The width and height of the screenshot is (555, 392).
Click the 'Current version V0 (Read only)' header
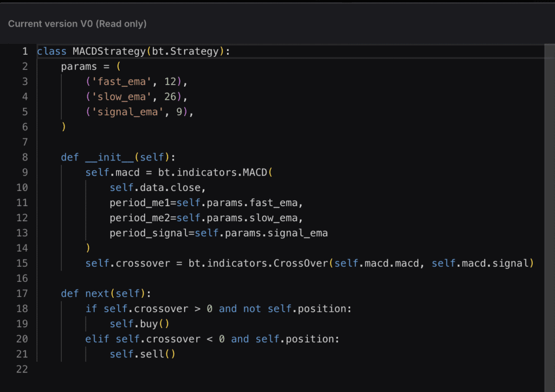[x=77, y=24]
